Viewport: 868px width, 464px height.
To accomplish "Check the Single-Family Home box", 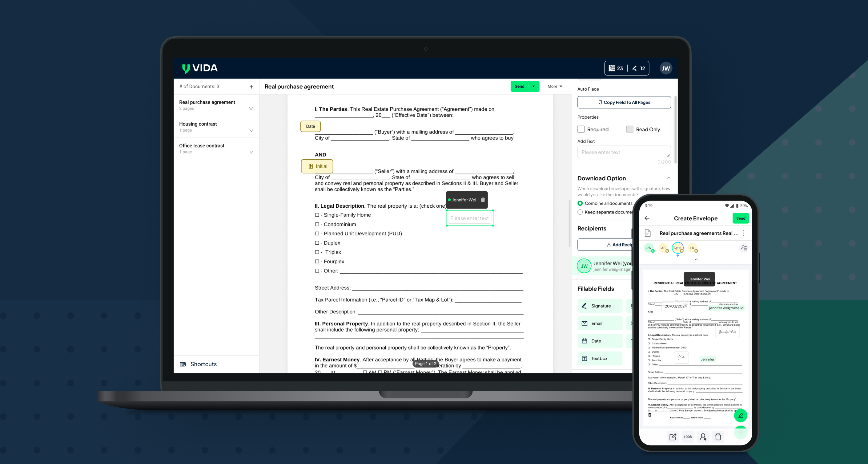I will (x=317, y=215).
